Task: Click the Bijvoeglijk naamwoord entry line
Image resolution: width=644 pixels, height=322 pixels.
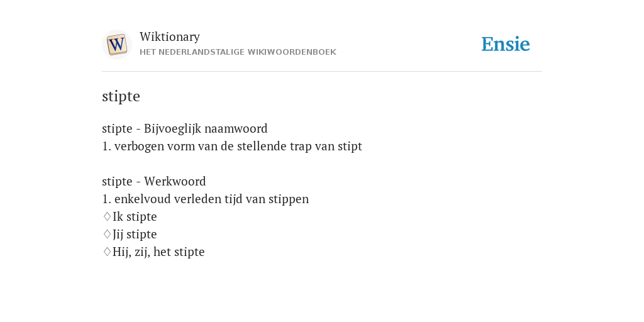Action: click(184, 128)
